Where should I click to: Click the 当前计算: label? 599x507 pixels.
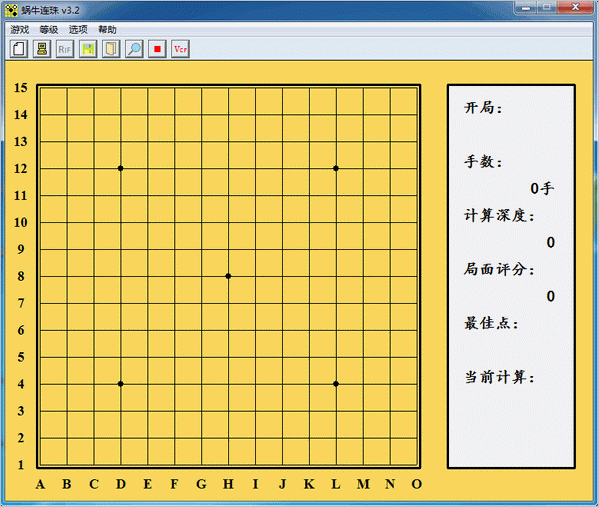pos(499,377)
